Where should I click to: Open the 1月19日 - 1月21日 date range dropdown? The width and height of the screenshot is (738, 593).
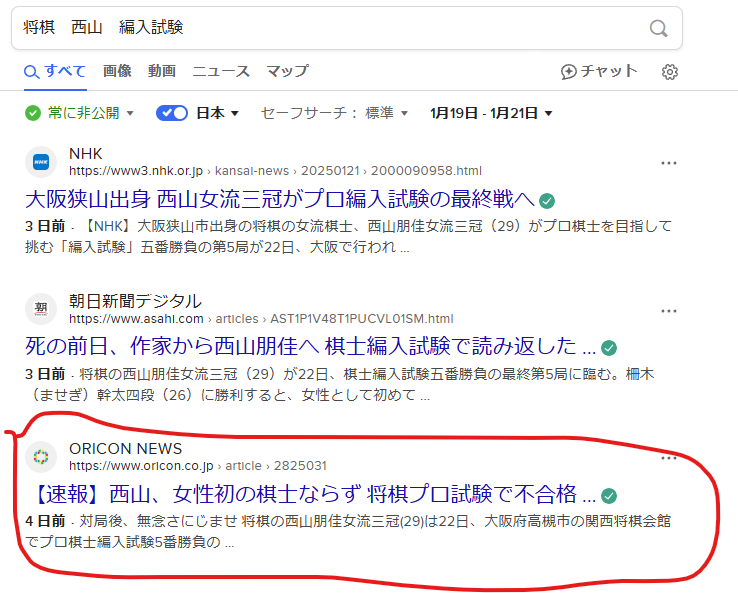pyautogui.click(x=491, y=113)
